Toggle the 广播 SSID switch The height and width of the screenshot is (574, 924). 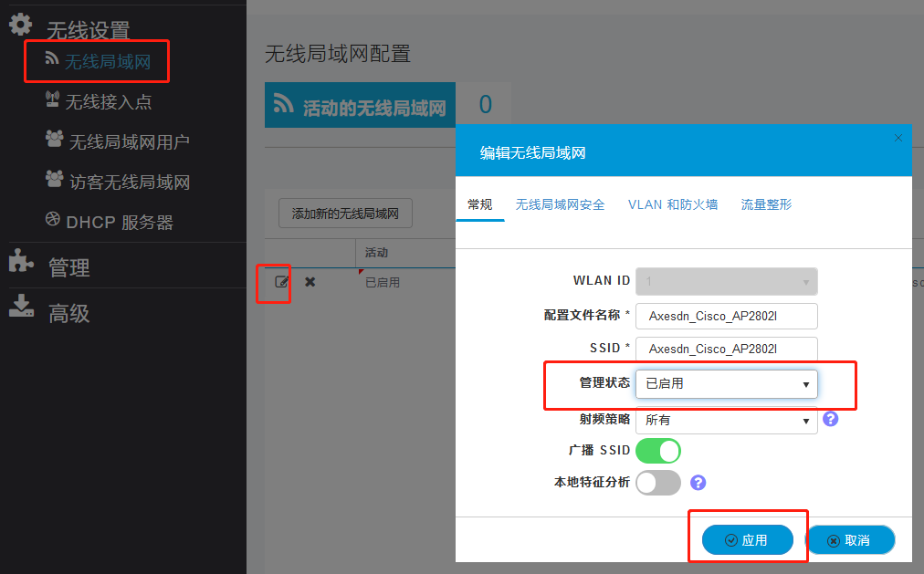pyautogui.click(x=658, y=451)
